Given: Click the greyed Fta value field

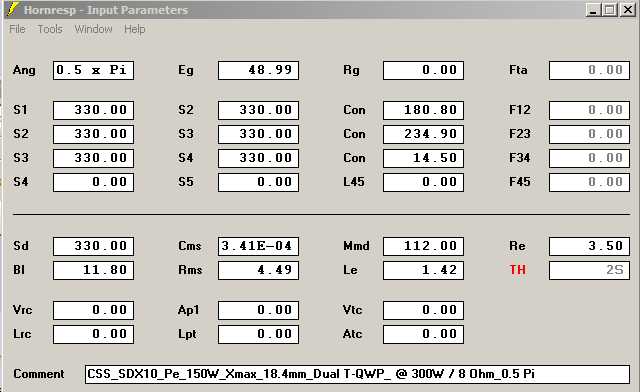Looking at the screenshot, I should tap(589, 70).
